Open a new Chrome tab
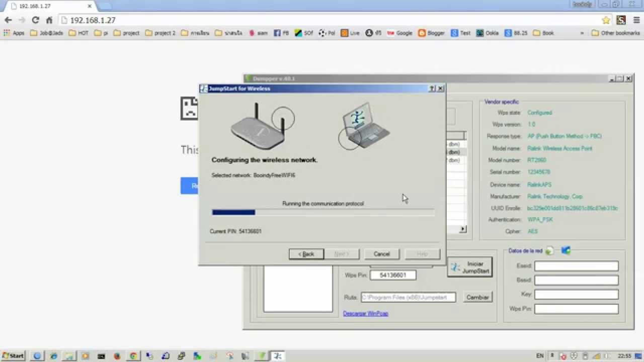 [105, 6]
